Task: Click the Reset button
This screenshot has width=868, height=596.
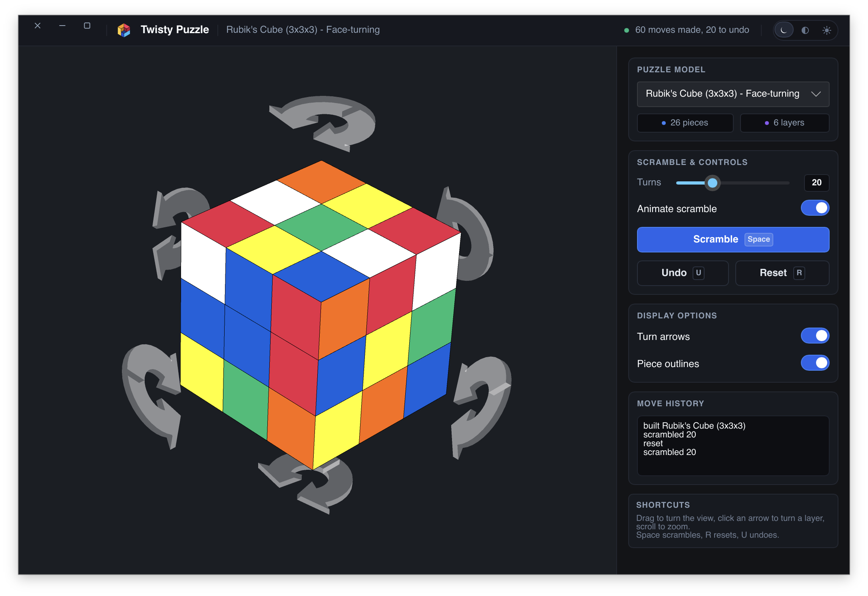Action: pos(782,273)
